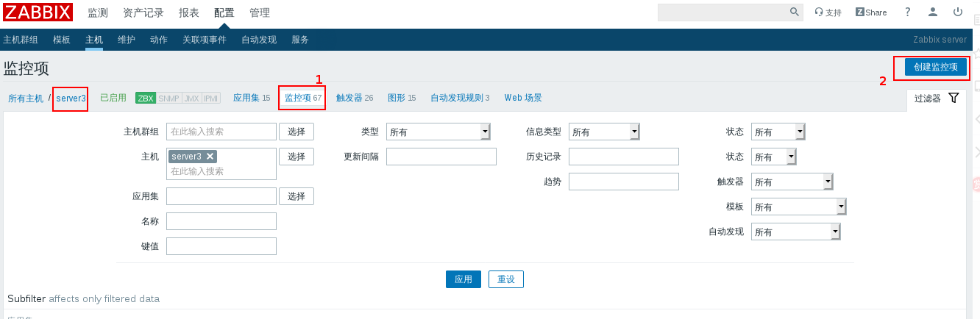
Task: Click 选择 next to 主机群组
Action: (x=297, y=132)
